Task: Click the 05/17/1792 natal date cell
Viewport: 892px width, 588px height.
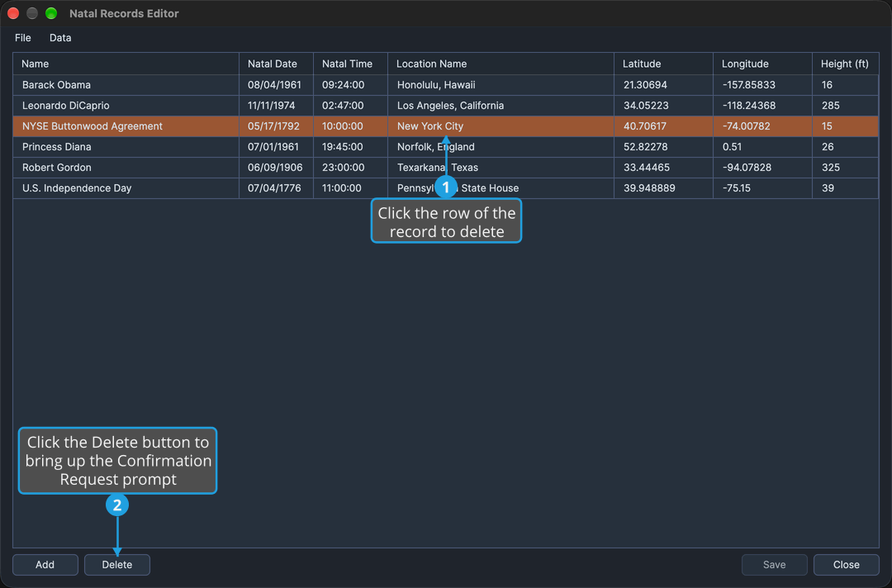Action: tap(276, 126)
